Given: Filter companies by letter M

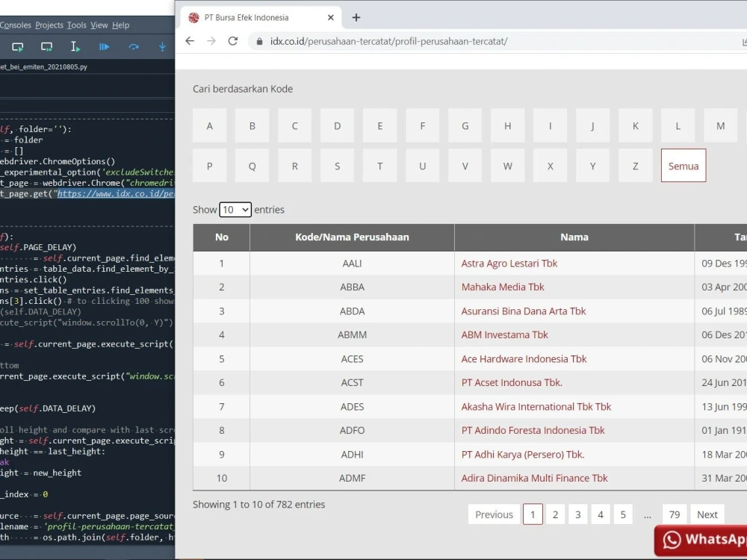Looking at the screenshot, I should point(720,125).
